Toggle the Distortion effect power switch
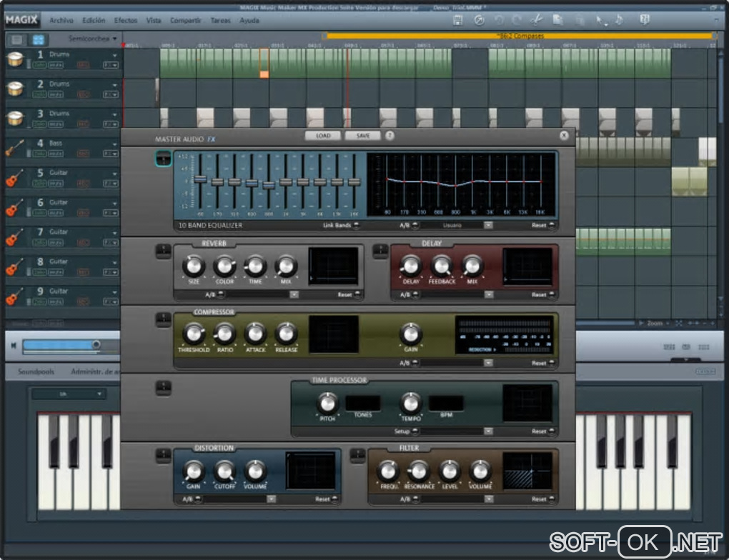 pos(163,456)
